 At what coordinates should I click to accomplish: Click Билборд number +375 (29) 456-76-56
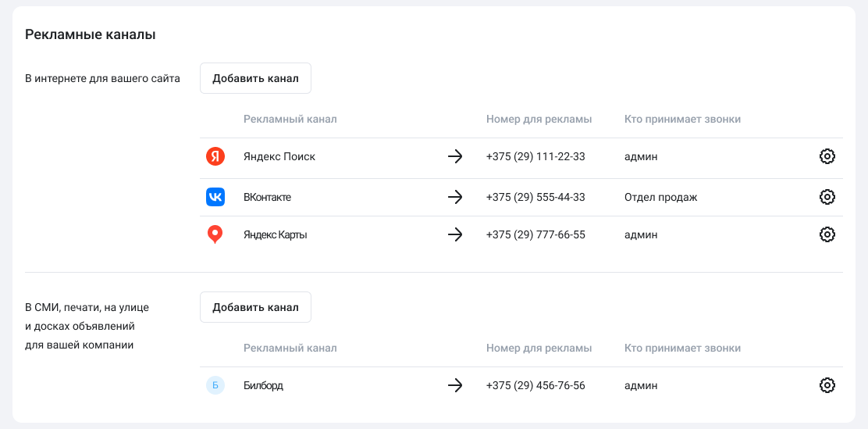(535, 385)
